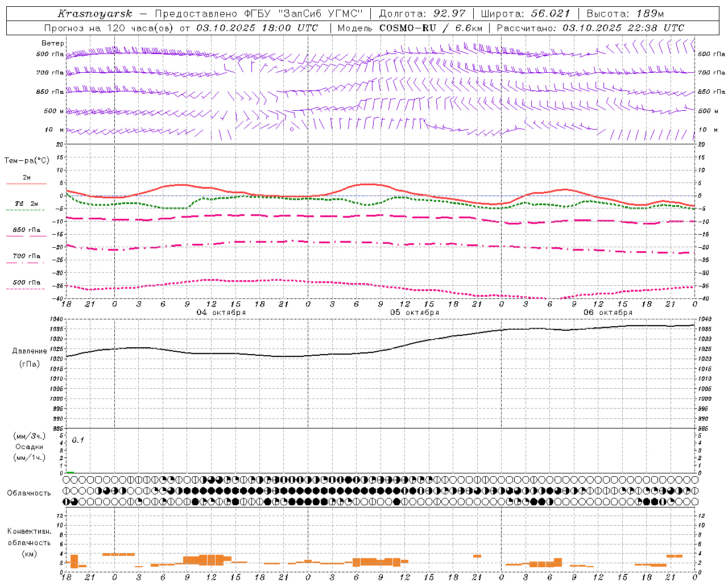This screenshot has height=582, width=728.
Task: Click the '(мм/3ч.)' precipitation unit label
Action: (x=30, y=436)
